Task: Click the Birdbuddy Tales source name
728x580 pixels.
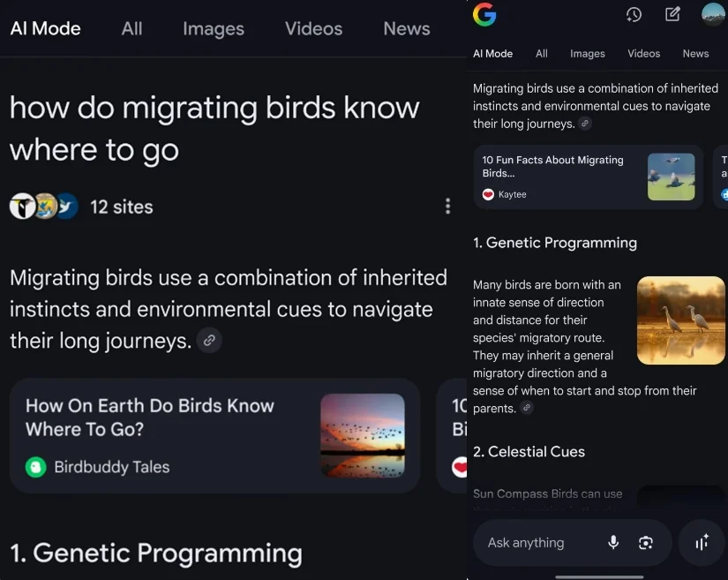Action: click(x=112, y=467)
